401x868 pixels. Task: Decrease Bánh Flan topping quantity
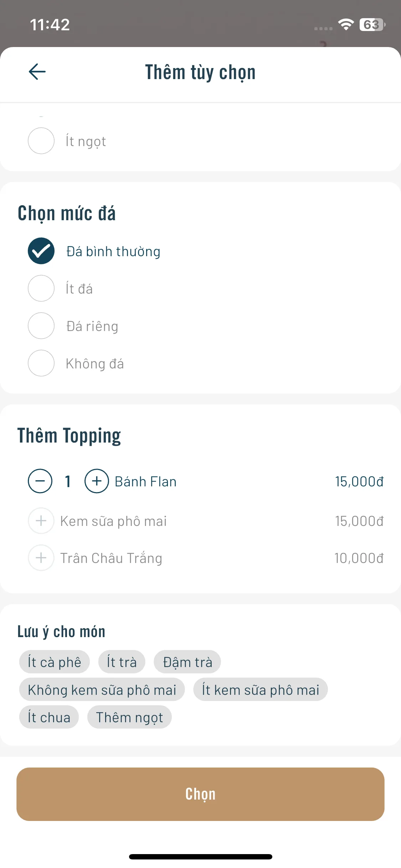[40, 481]
